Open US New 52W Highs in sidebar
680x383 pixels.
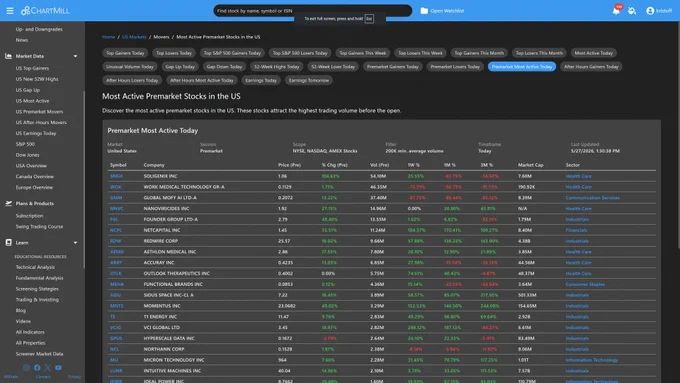[x=37, y=79]
